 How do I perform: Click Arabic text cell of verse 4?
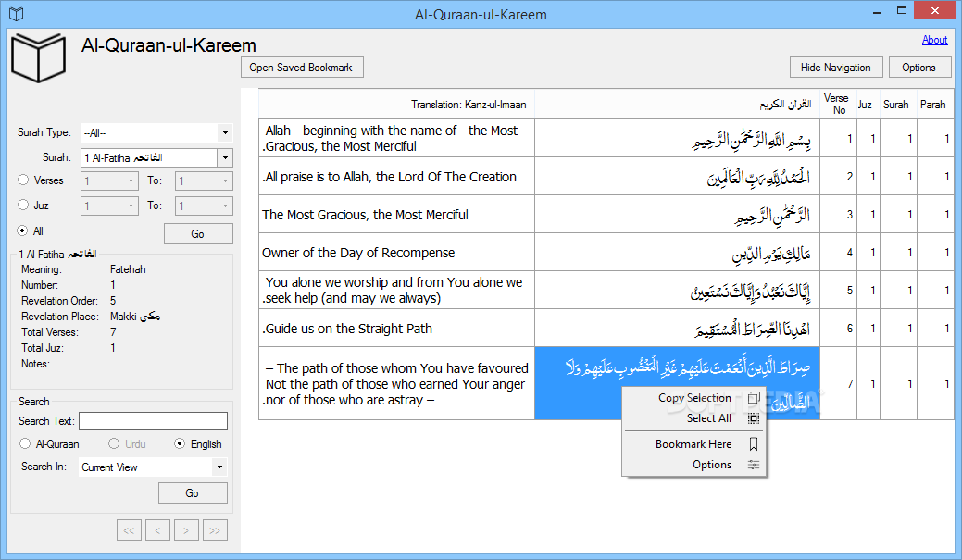pyautogui.click(x=678, y=253)
